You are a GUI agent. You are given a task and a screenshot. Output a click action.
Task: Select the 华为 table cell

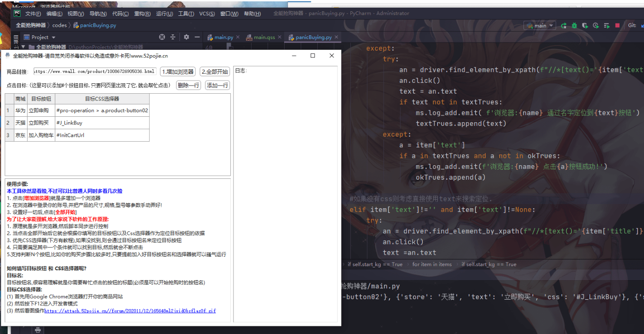[x=20, y=110]
